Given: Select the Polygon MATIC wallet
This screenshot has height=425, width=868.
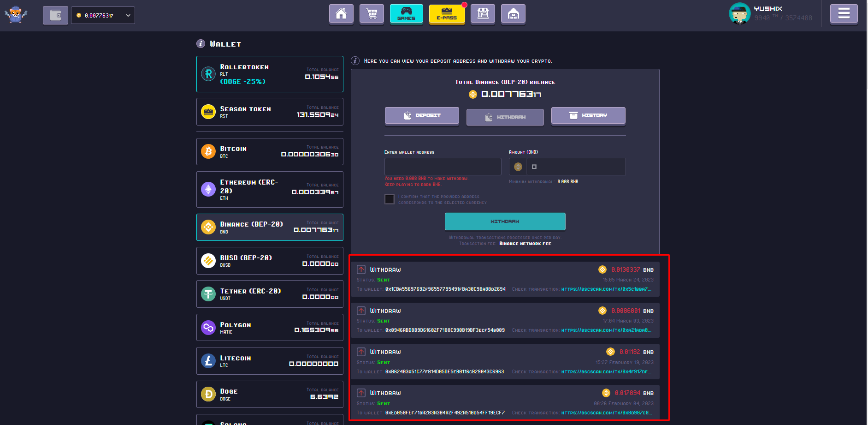Looking at the screenshot, I should click(270, 328).
